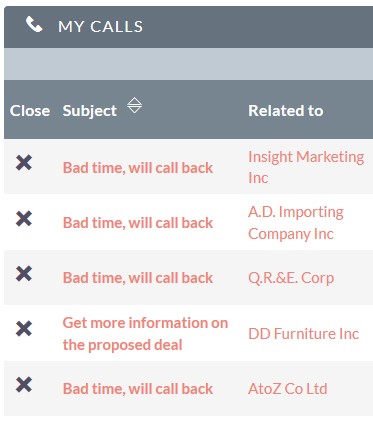Click the Related to column header

click(286, 111)
